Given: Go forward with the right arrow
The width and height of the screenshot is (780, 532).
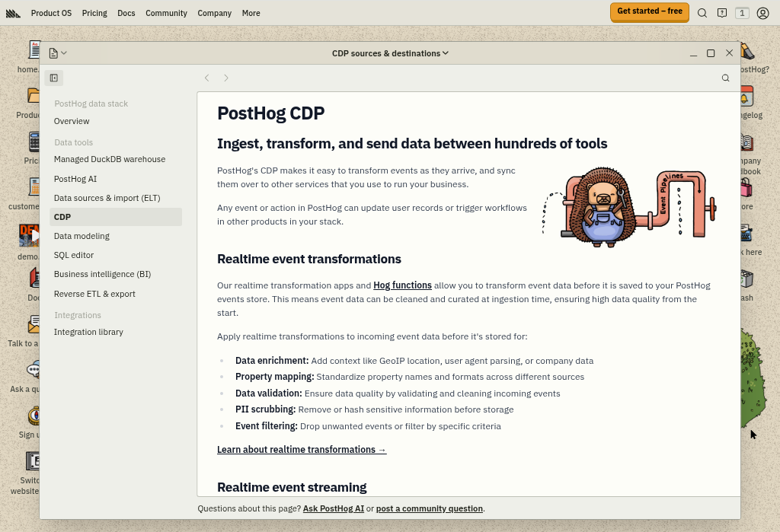Looking at the screenshot, I should click(x=226, y=78).
